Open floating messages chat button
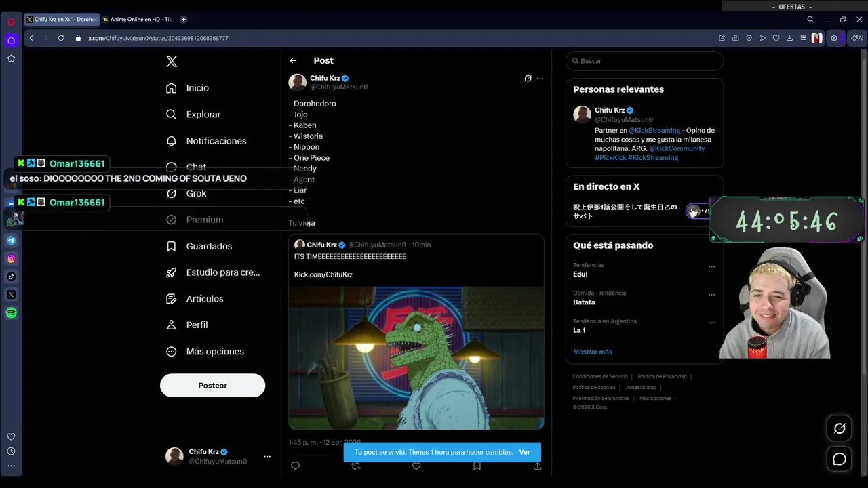This screenshot has width=868, height=488. coord(840,460)
